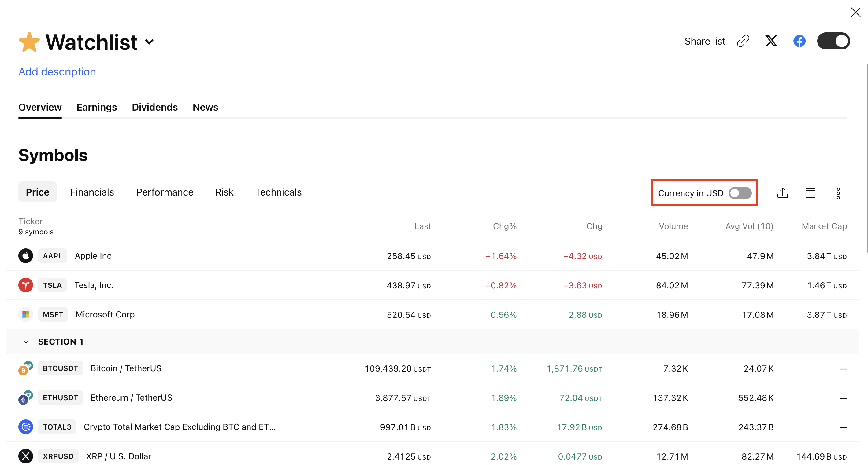The width and height of the screenshot is (868, 465).
Task: Close the watchlist panel
Action: pos(855,13)
